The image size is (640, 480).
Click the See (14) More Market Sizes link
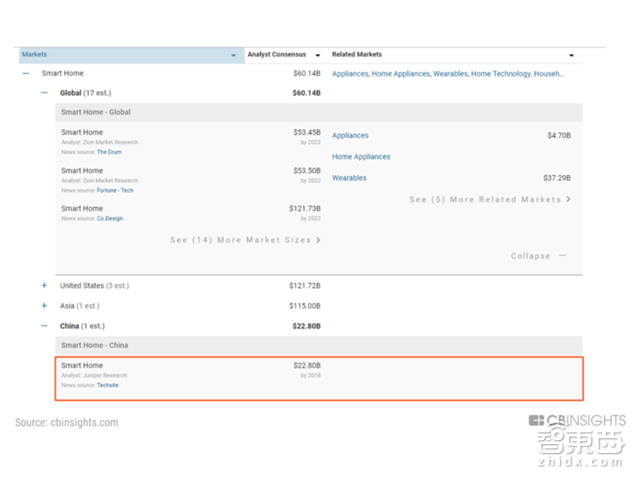click(245, 240)
